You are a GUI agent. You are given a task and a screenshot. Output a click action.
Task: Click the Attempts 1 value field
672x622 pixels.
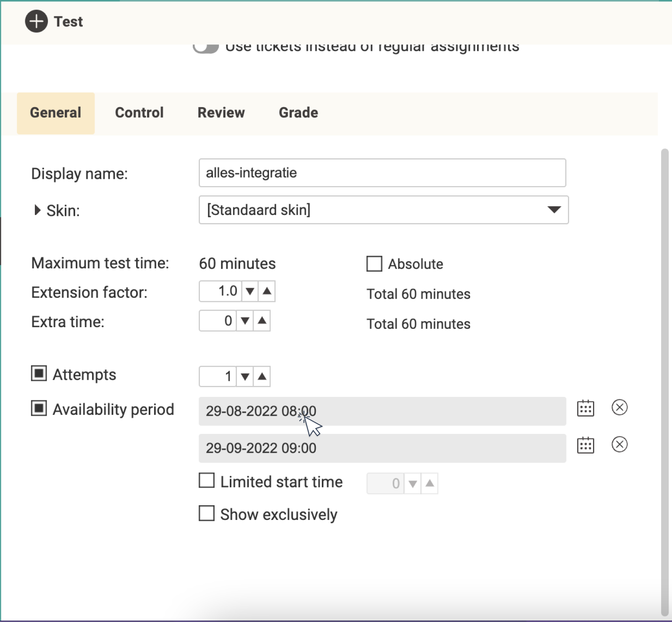[x=218, y=376]
